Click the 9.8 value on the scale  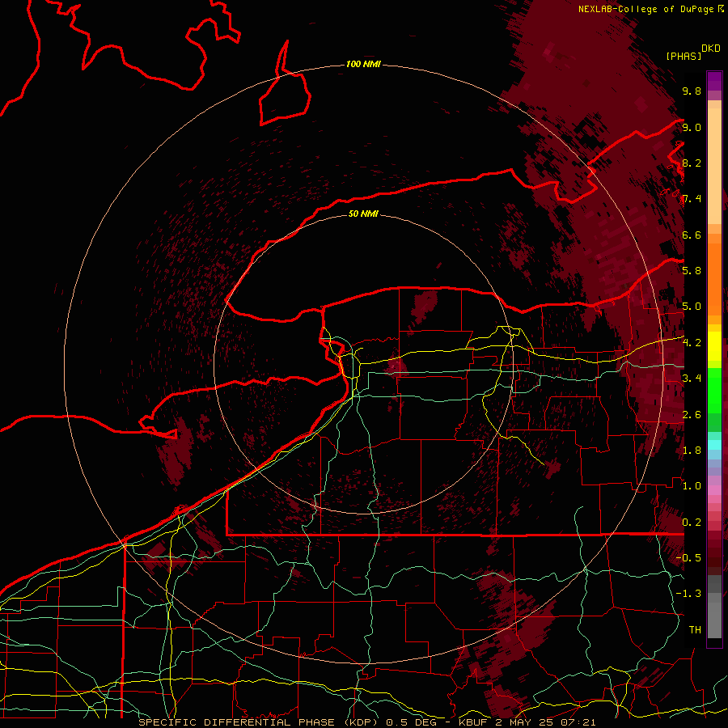click(692, 91)
